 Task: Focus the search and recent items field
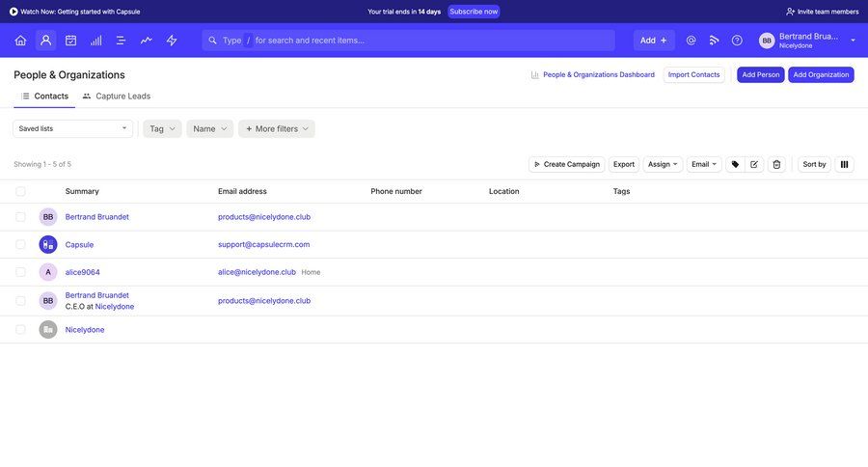click(415, 41)
